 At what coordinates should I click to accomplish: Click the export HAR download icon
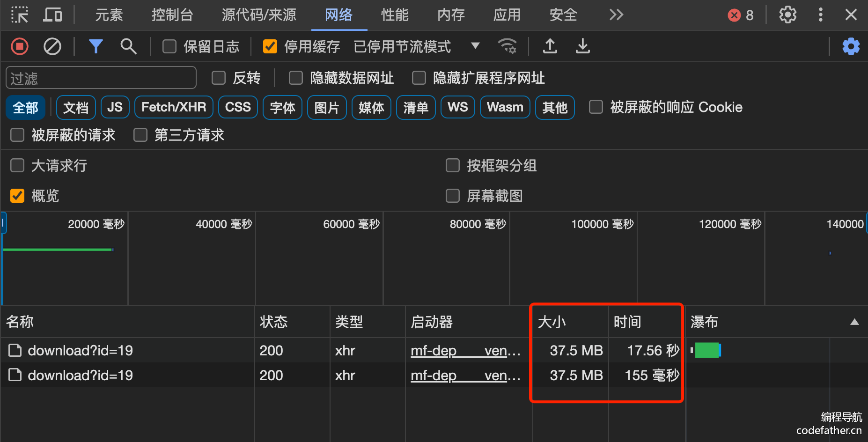[x=583, y=46]
